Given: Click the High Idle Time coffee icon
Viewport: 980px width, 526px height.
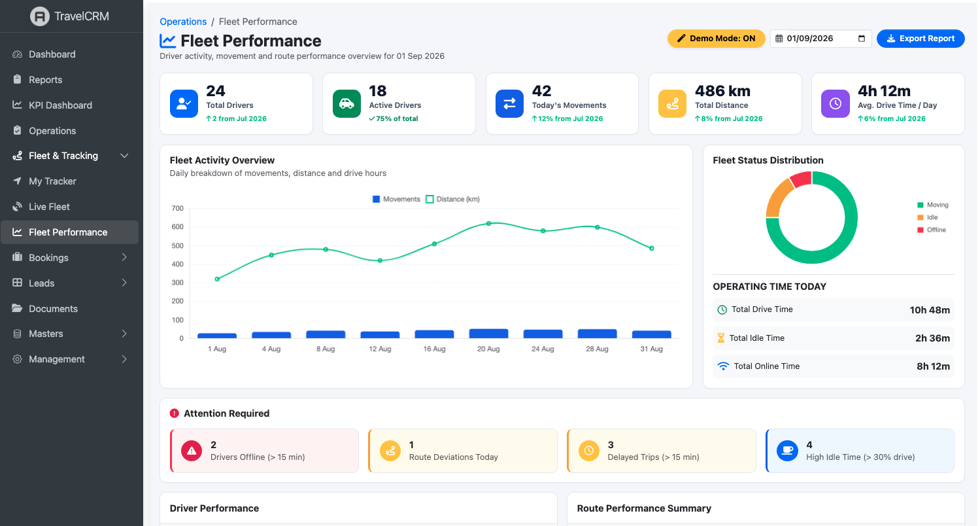Looking at the screenshot, I should [x=788, y=450].
